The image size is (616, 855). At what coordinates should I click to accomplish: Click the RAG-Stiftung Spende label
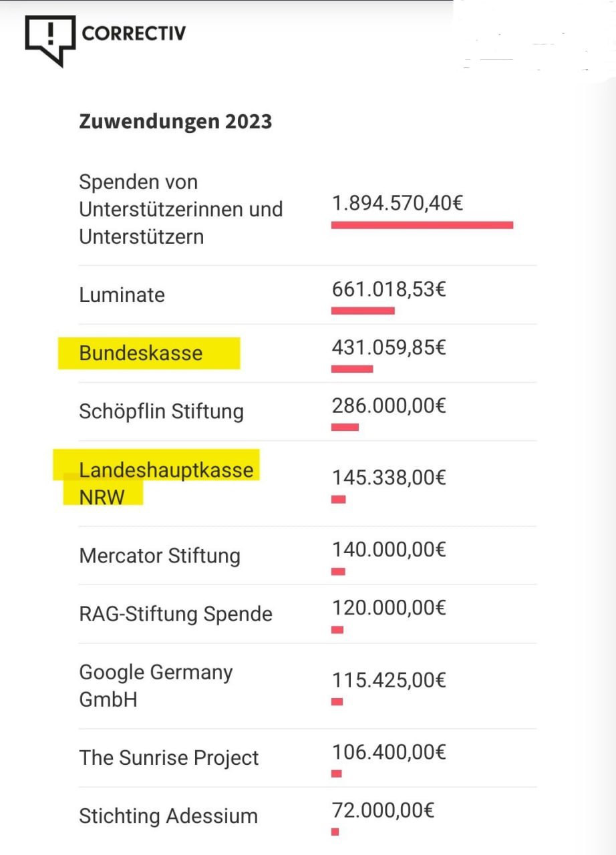(x=176, y=614)
